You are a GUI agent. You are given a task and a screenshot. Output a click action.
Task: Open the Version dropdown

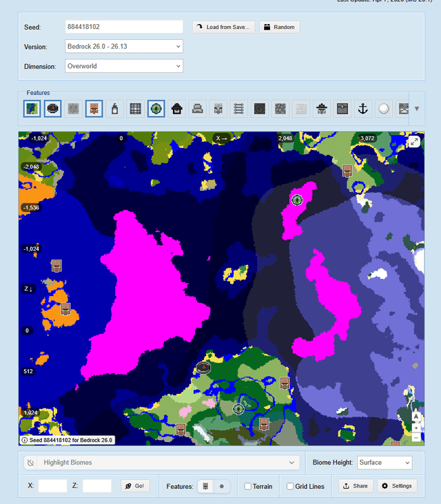click(124, 46)
